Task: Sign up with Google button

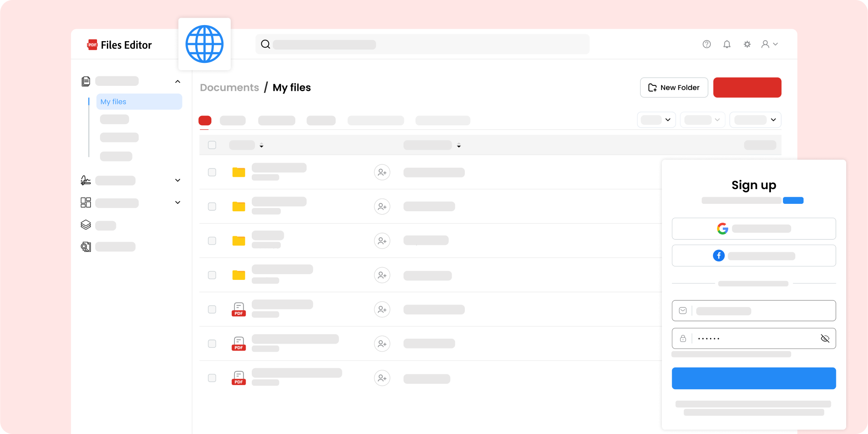Action: coord(754,229)
